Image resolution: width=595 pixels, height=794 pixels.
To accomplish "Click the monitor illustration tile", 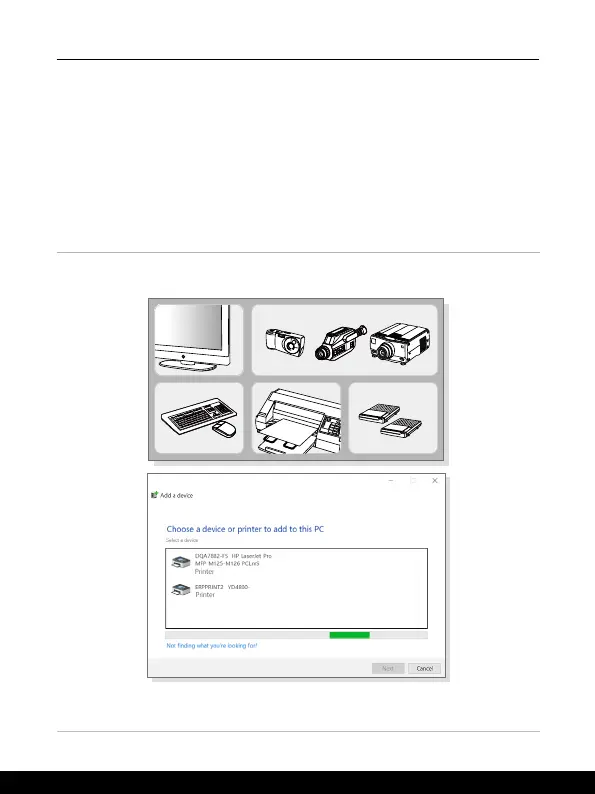I will [x=199, y=340].
